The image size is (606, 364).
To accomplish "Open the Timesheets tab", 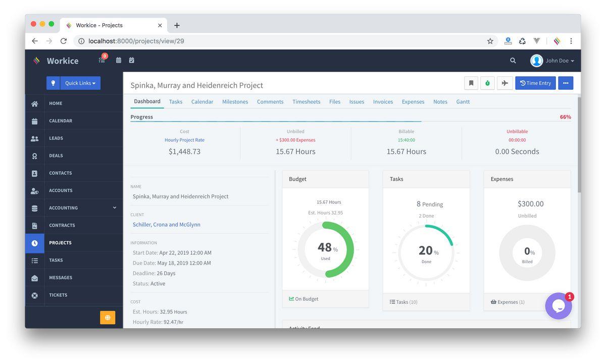I will (x=306, y=101).
